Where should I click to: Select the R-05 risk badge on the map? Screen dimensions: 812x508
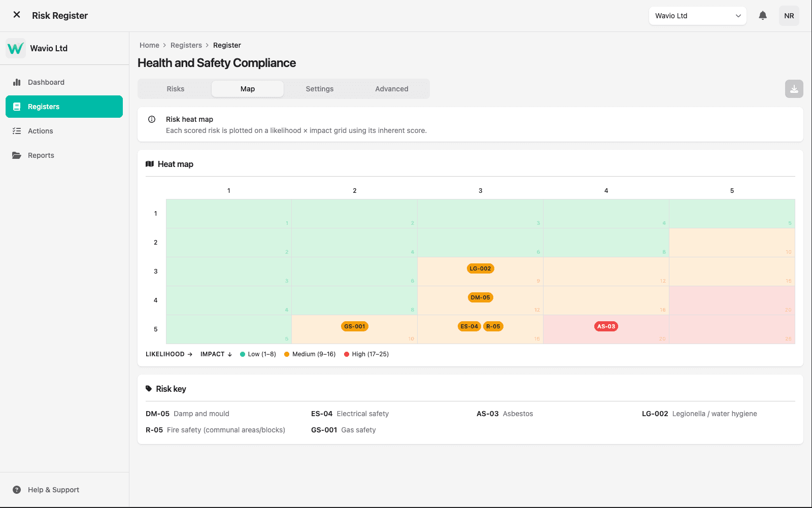(493, 326)
